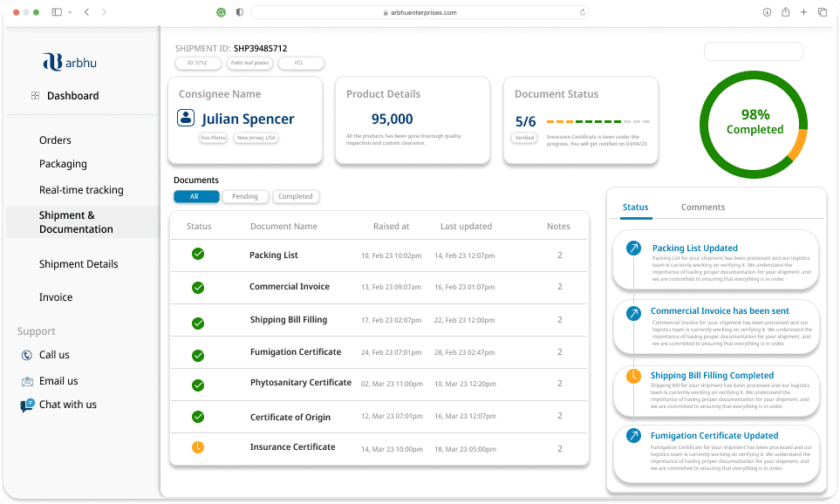Viewport: 840px width, 504px height.
Task: Click the consignee profile icon beside Julian Spencer
Action: 186,118
